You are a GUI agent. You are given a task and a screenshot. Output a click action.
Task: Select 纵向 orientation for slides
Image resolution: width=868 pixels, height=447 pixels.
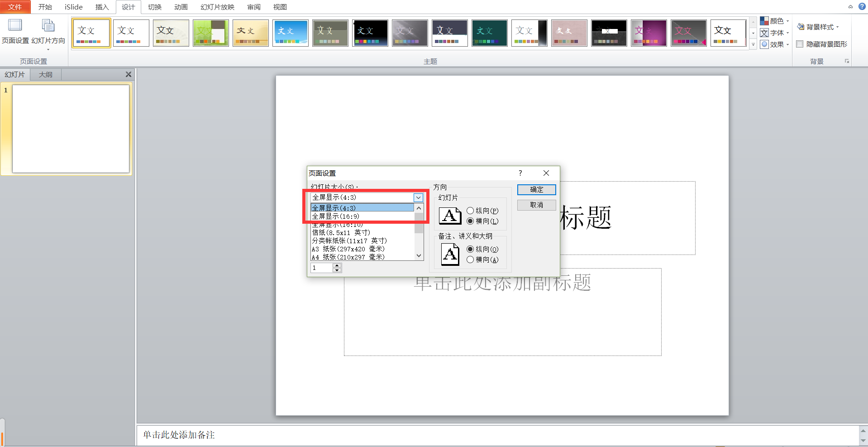pos(471,210)
